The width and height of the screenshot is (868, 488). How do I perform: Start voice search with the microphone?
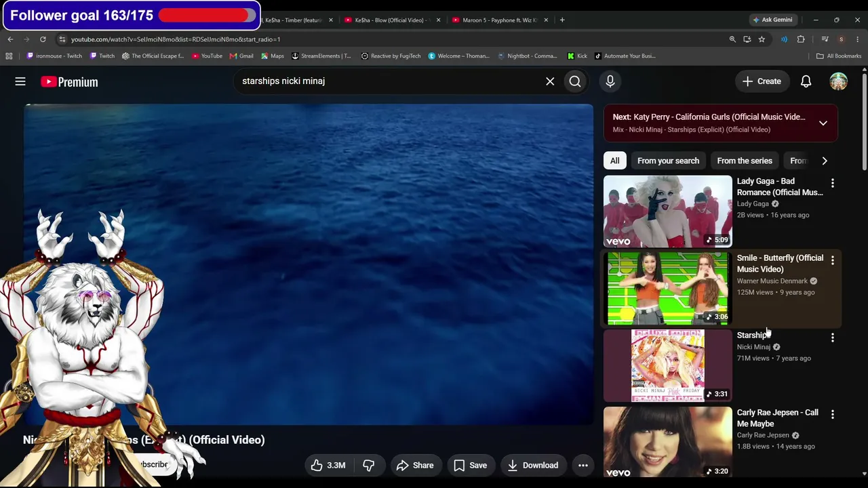[610, 81]
